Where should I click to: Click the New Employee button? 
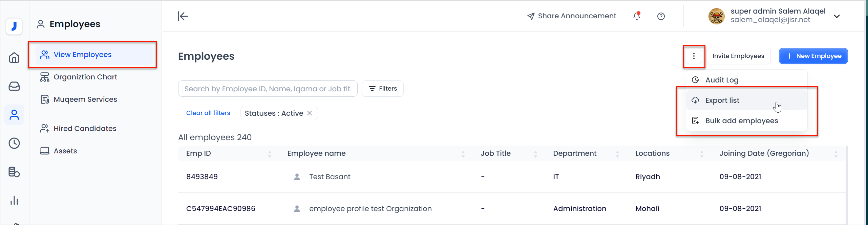pyautogui.click(x=813, y=56)
